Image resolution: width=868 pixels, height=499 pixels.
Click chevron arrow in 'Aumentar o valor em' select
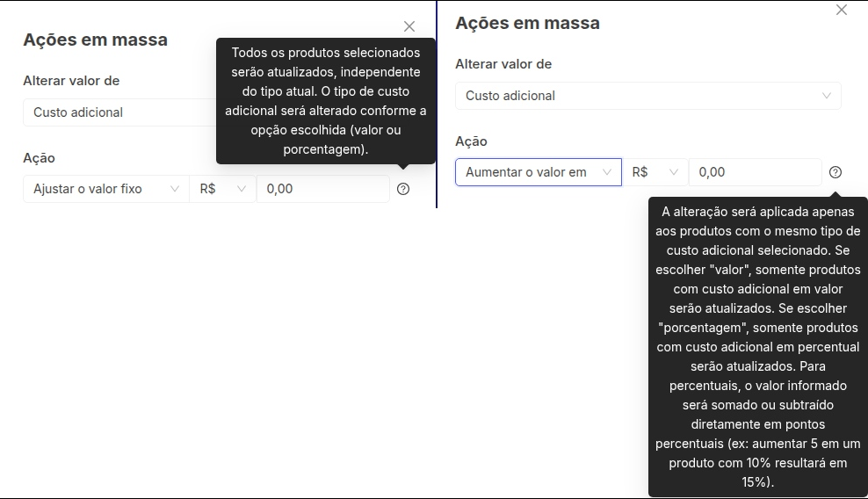606,172
